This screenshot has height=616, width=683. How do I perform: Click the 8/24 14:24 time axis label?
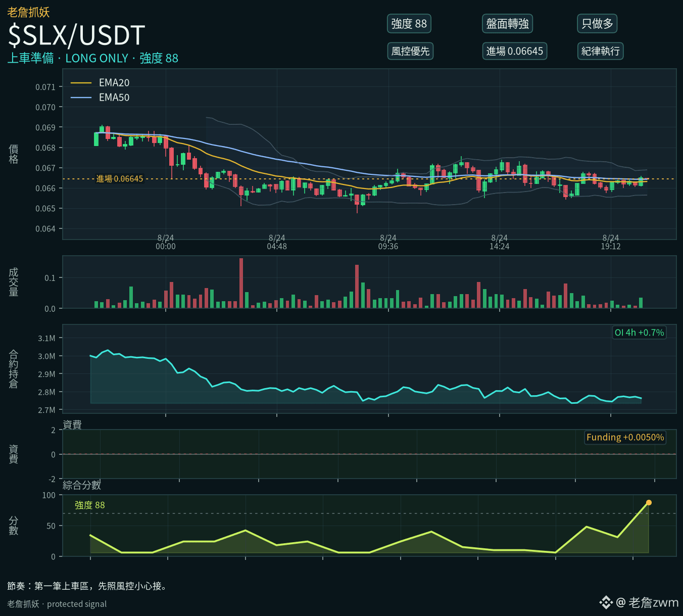click(499, 242)
